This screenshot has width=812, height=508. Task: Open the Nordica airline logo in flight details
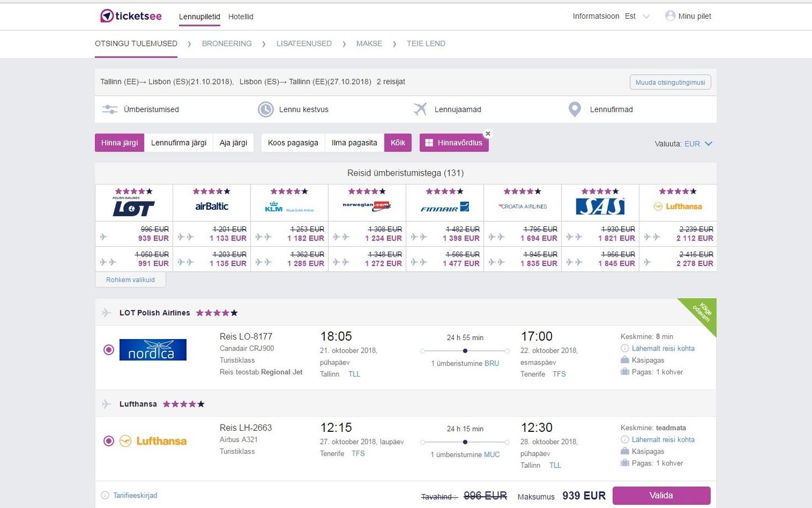pyautogui.click(x=153, y=350)
